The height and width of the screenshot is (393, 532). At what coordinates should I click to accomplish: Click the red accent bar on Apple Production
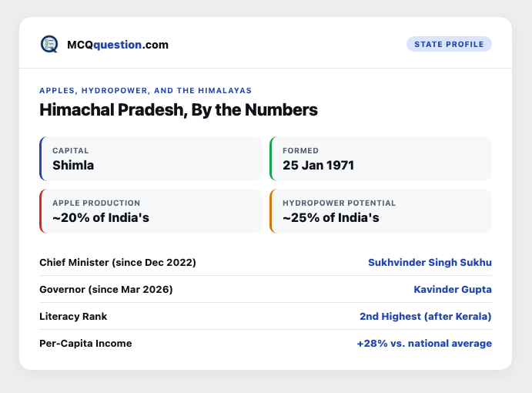click(41, 211)
